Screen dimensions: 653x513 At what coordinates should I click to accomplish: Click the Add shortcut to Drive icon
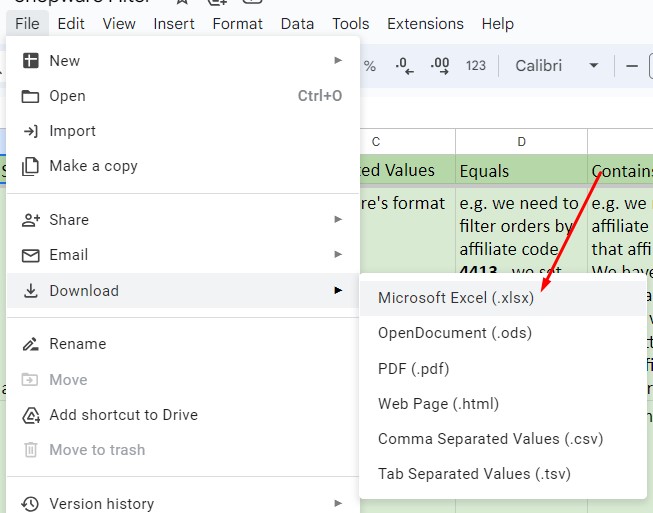[x=30, y=415]
